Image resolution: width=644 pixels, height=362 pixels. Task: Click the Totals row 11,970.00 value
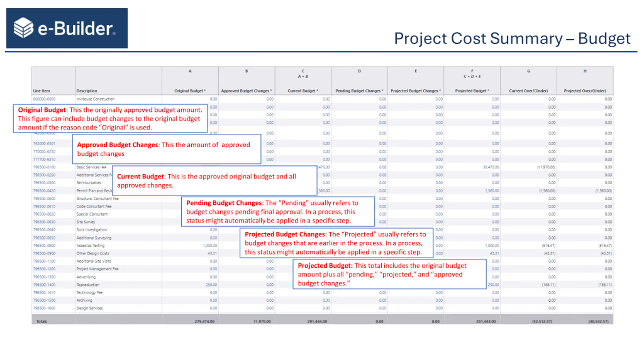(262, 322)
